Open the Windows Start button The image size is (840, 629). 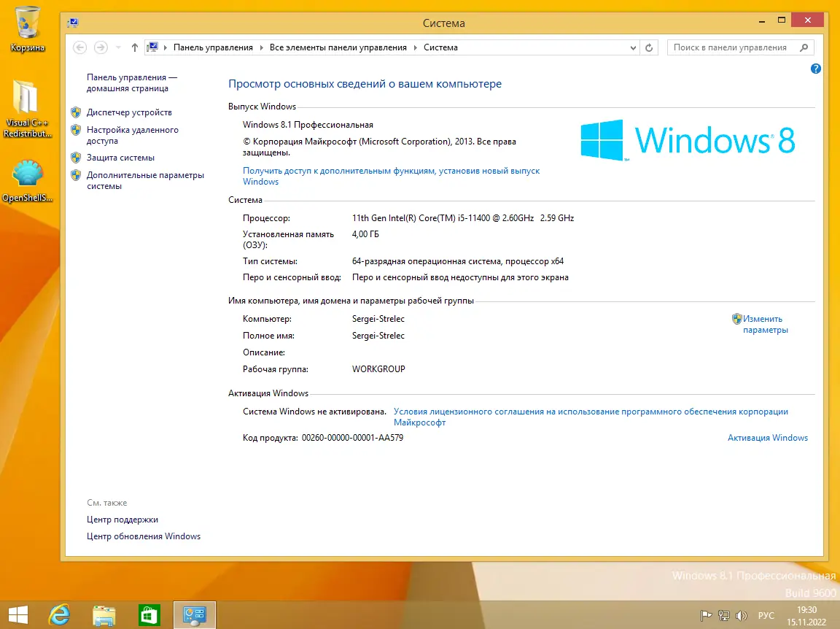[x=18, y=614]
